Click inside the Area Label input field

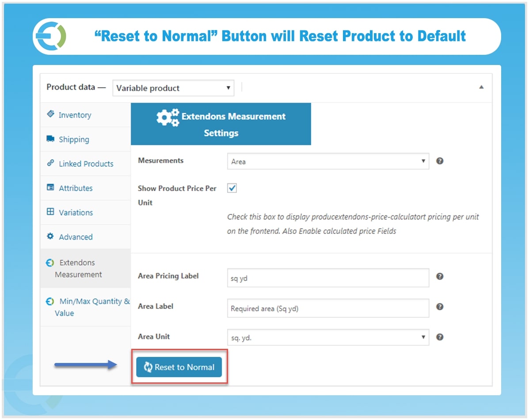click(x=327, y=308)
